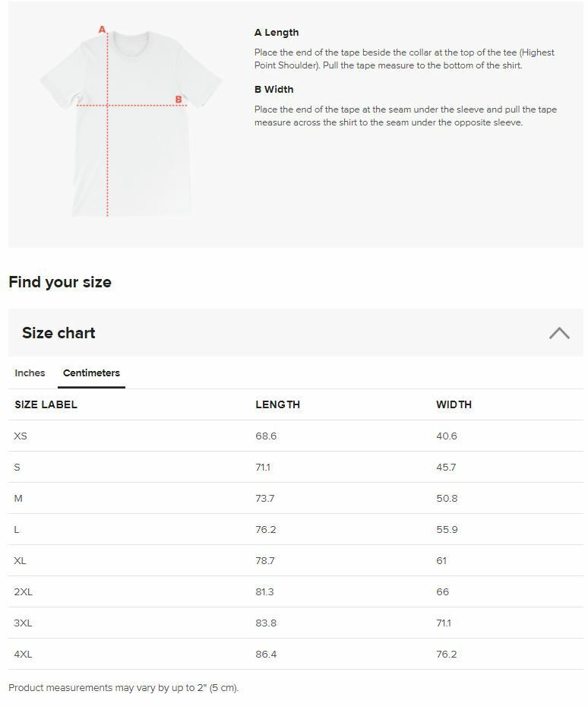Click the LENGTH column header

[x=277, y=404]
